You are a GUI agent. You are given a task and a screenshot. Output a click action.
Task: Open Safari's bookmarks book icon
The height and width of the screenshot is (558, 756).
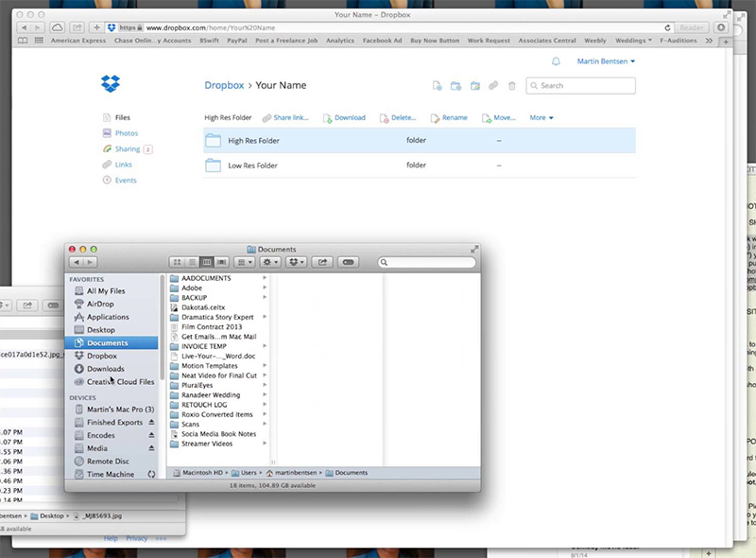pos(23,41)
